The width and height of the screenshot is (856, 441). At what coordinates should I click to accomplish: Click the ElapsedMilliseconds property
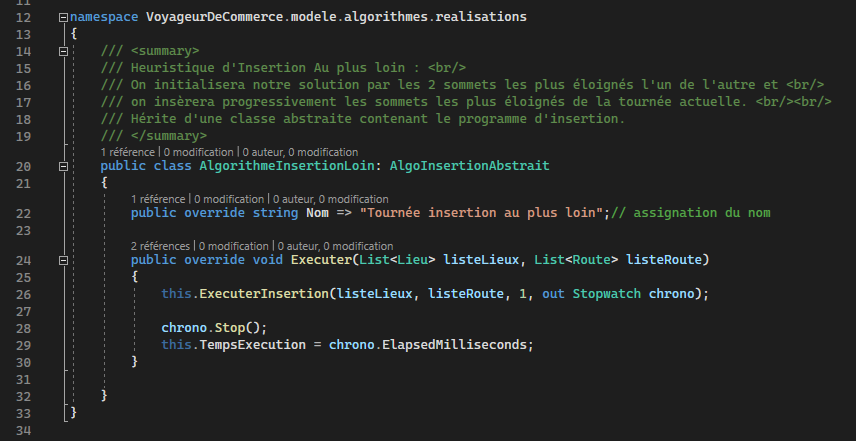tap(458, 344)
